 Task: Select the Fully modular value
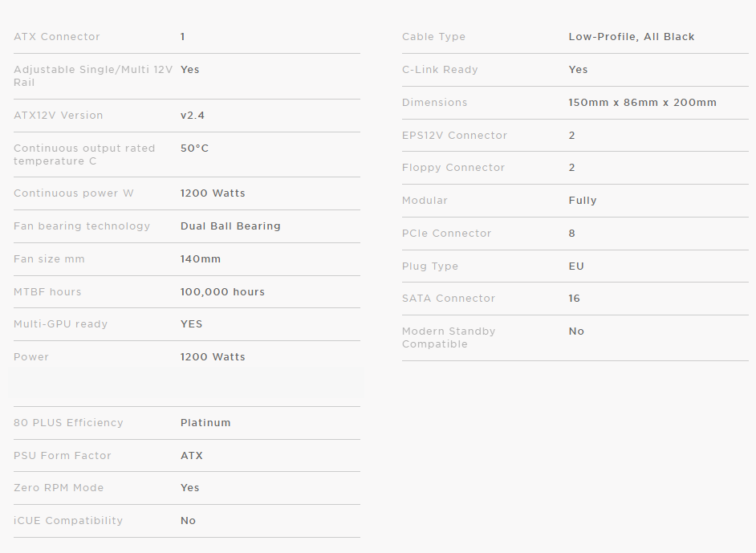click(583, 201)
